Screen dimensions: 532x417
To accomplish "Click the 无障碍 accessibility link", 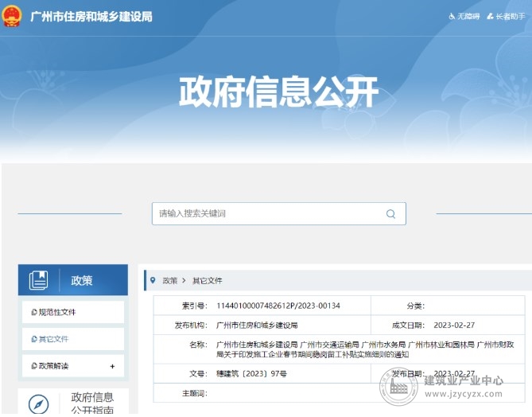I will 468,16.
